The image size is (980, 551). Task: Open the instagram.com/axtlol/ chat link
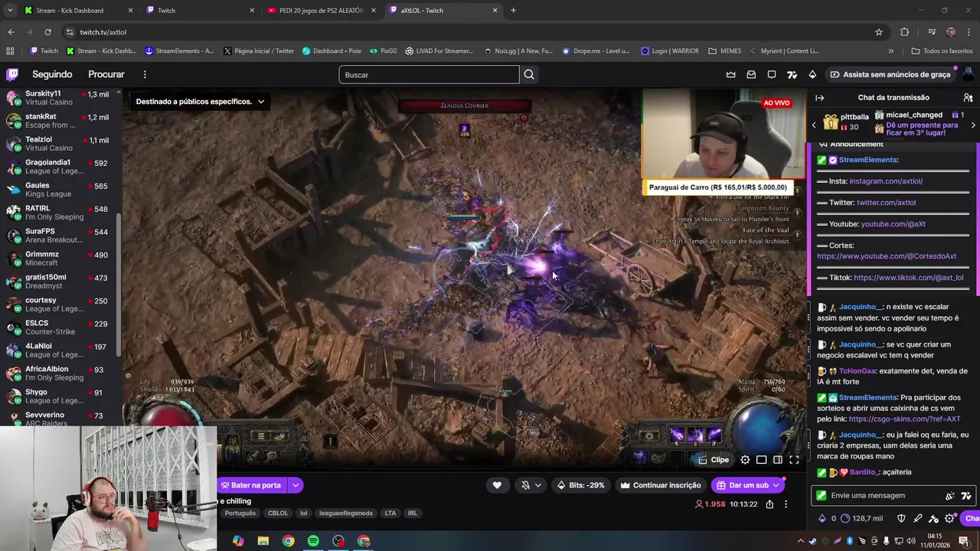click(886, 181)
